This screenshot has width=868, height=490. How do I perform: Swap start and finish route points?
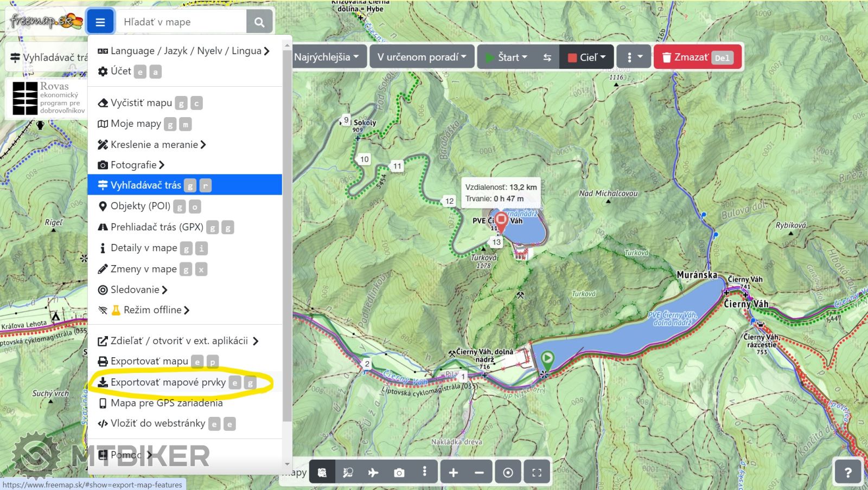pos(547,57)
